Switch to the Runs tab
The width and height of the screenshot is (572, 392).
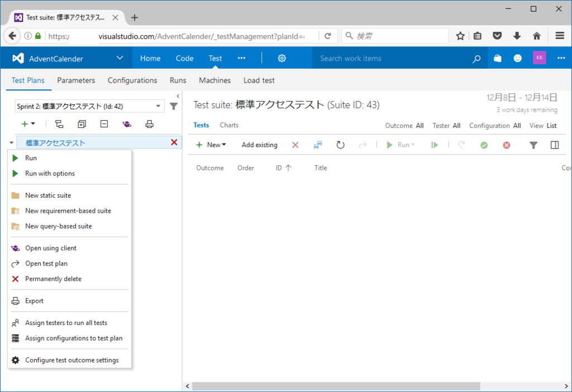tap(178, 80)
